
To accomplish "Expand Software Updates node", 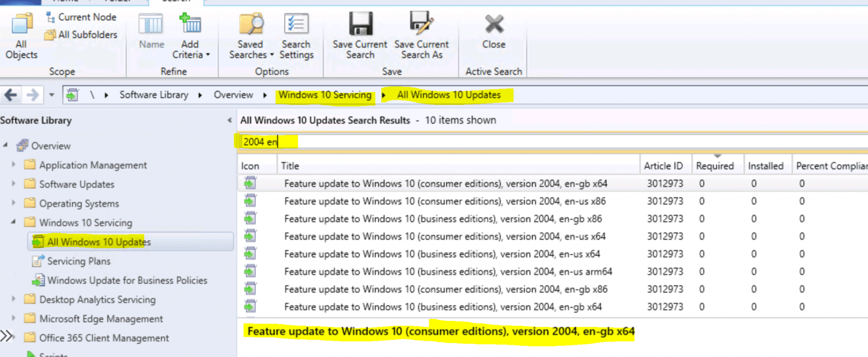I will coord(13,183).
